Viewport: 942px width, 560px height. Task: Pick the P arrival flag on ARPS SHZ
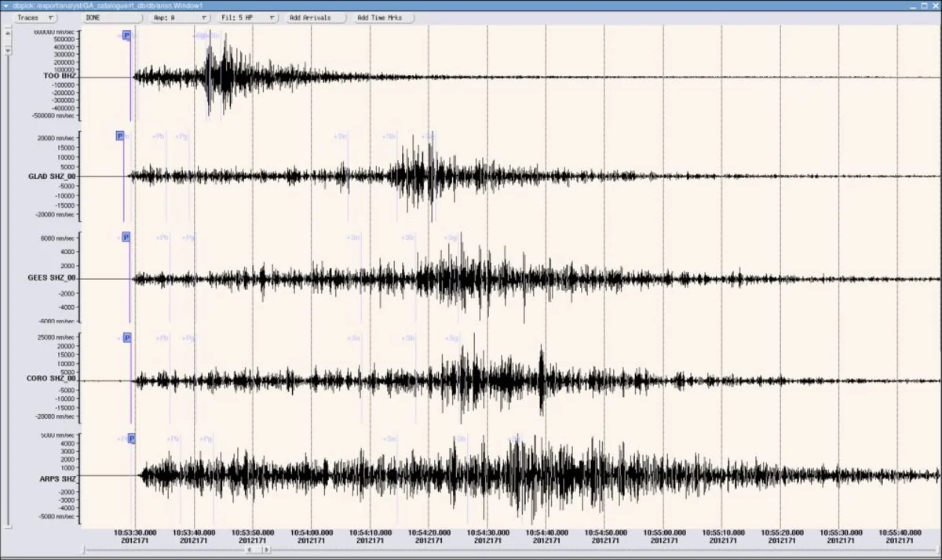(132, 438)
